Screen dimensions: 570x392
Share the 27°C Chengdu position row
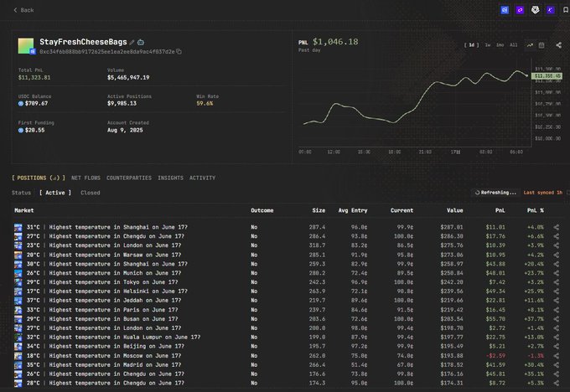pyautogui.click(x=557, y=236)
